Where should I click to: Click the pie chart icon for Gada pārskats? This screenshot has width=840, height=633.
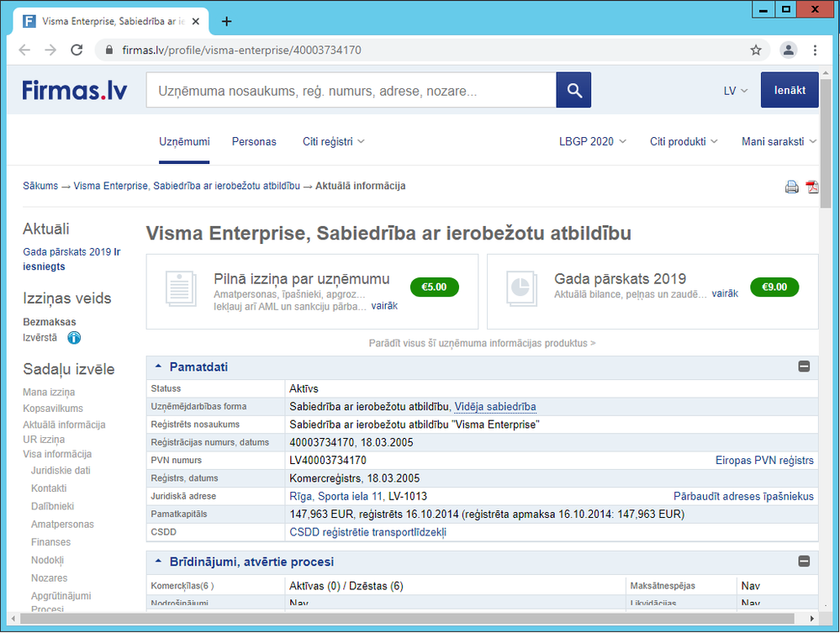521,288
